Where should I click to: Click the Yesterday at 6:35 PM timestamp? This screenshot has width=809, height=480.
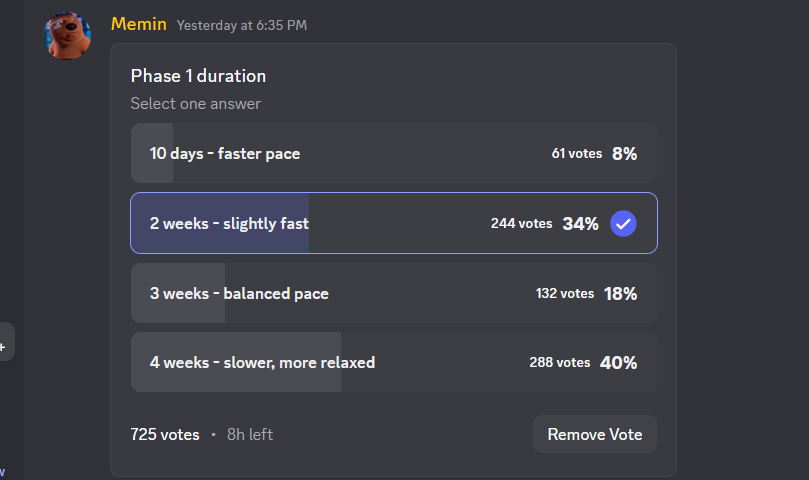click(x=241, y=25)
